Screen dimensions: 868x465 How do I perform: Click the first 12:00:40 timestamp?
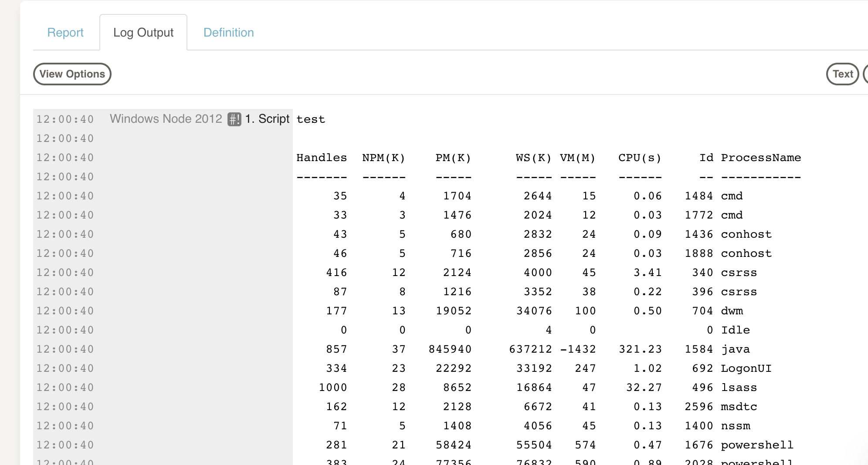[x=65, y=118]
